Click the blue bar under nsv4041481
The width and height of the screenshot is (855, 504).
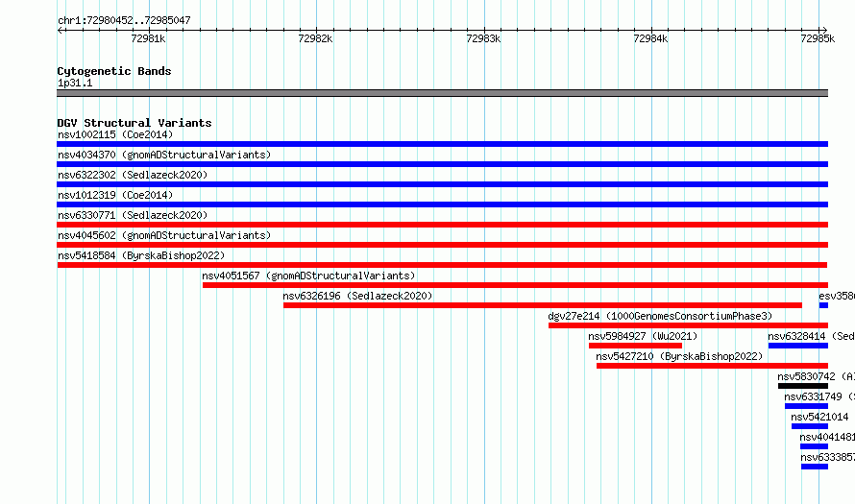(814, 446)
